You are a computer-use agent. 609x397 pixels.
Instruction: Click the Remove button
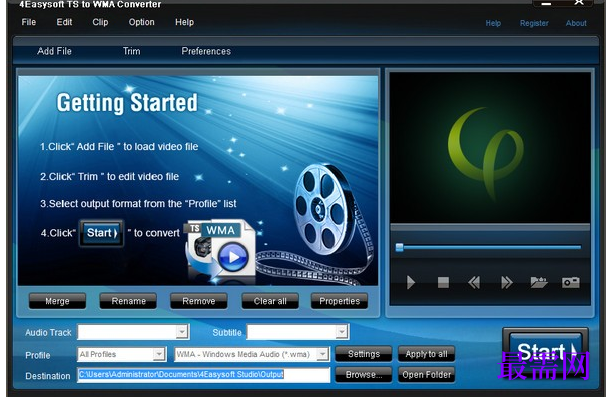198,301
